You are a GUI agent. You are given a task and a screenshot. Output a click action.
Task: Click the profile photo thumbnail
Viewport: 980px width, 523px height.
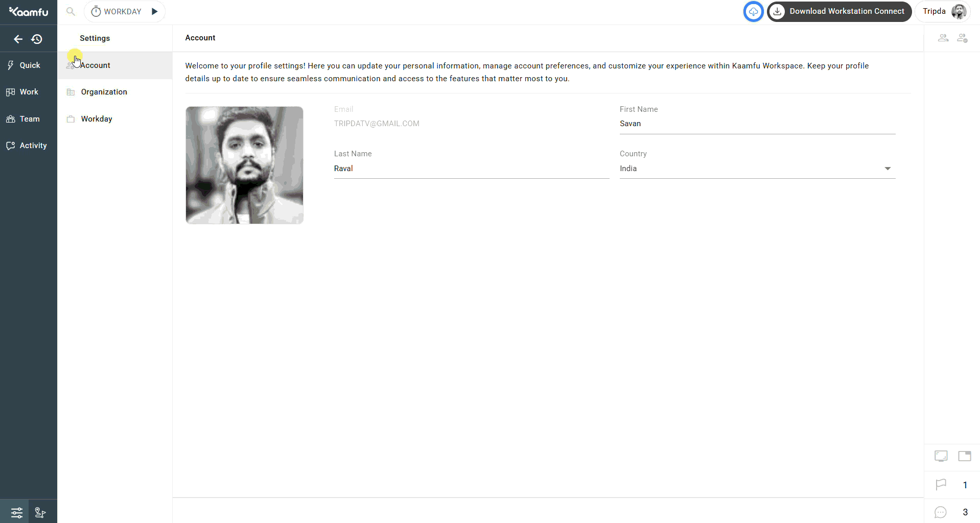(x=244, y=165)
